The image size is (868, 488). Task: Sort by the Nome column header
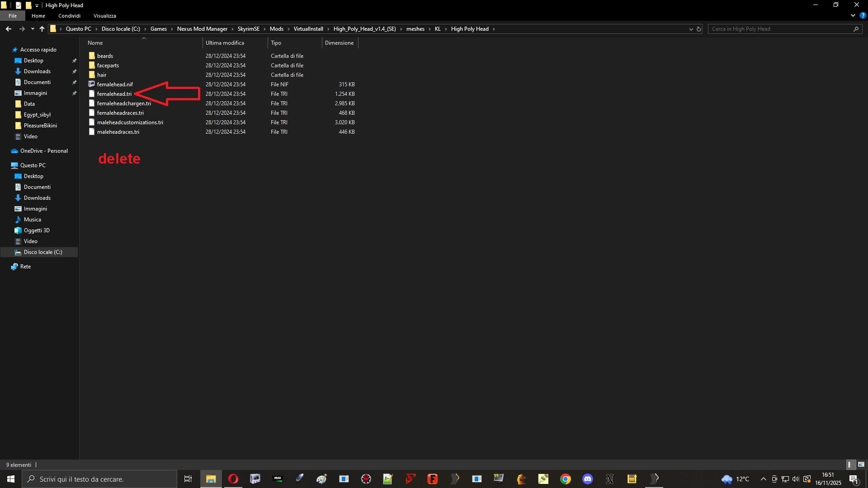(144, 43)
